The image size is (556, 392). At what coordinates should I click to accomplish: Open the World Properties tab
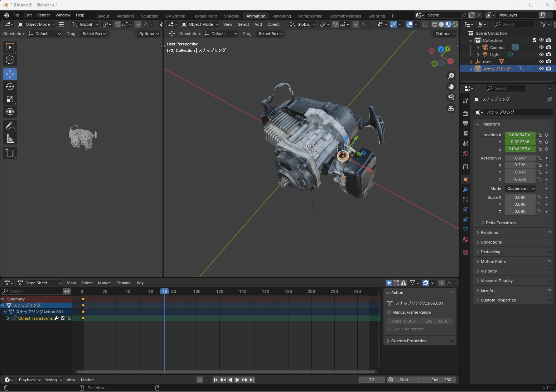pyautogui.click(x=465, y=154)
